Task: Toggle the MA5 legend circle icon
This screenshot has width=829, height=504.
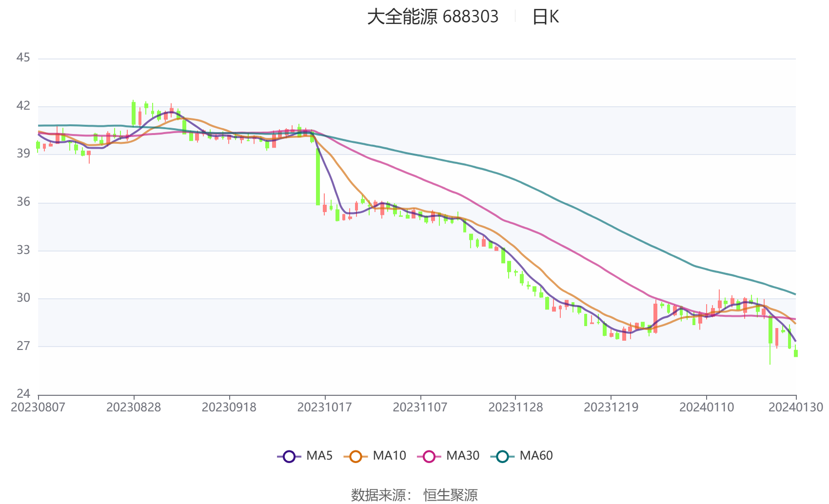Action: [x=289, y=457]
